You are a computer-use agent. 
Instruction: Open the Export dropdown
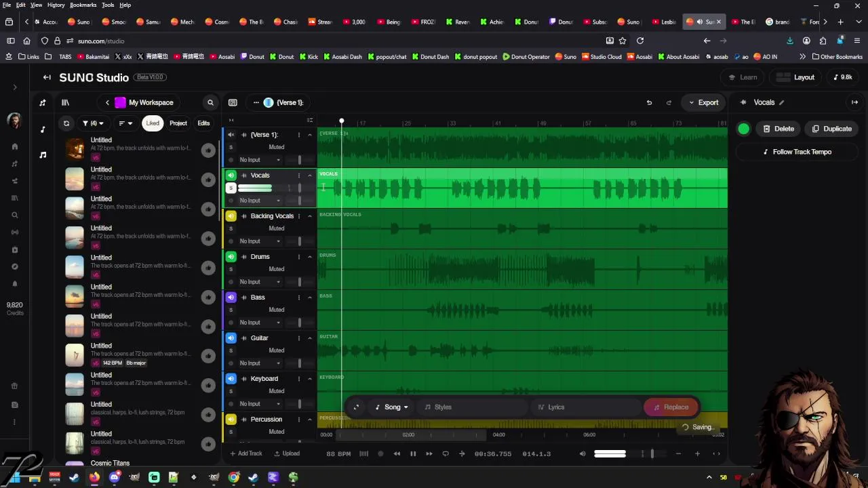(x=704, y=103)
